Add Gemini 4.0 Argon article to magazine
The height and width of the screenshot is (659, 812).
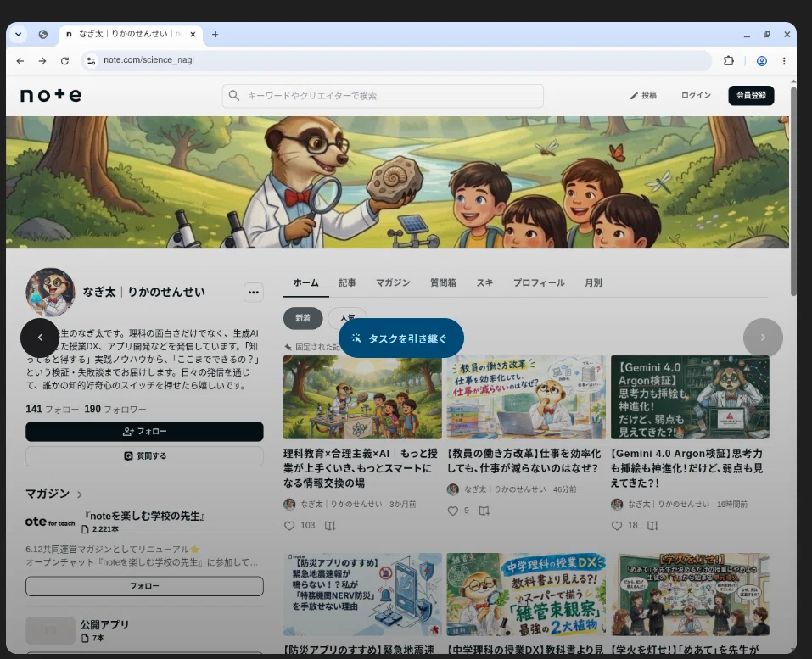(x=652, y=526)
